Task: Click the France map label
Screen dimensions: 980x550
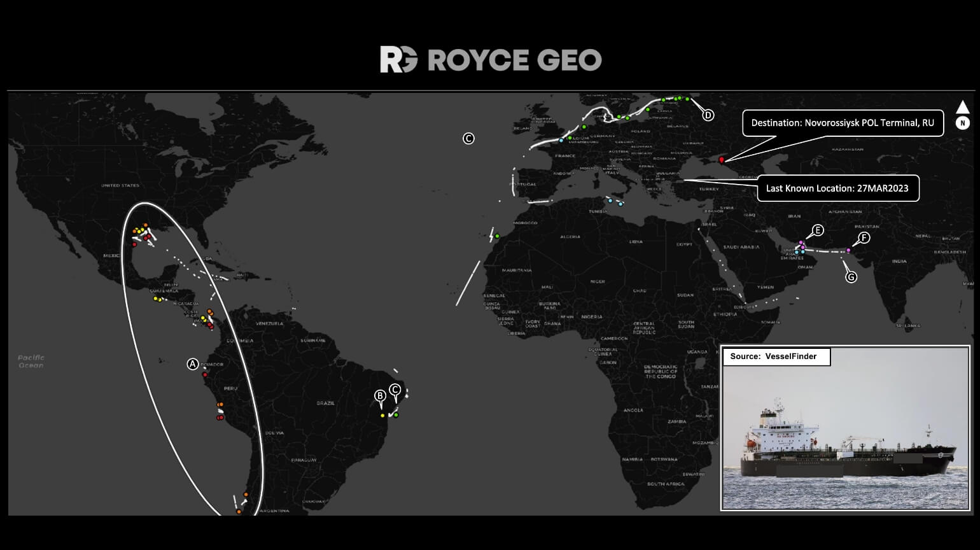Action: click(x=564, y=155)
